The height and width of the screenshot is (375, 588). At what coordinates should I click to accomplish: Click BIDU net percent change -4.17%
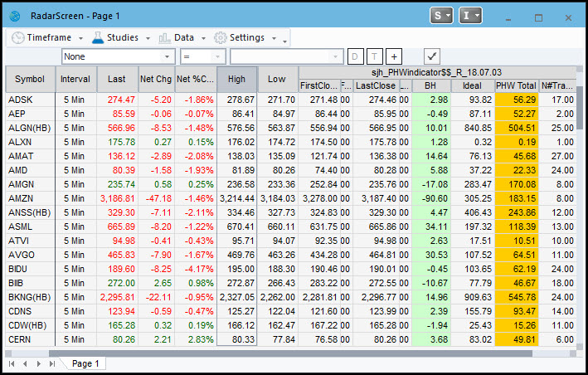point(196,270)
